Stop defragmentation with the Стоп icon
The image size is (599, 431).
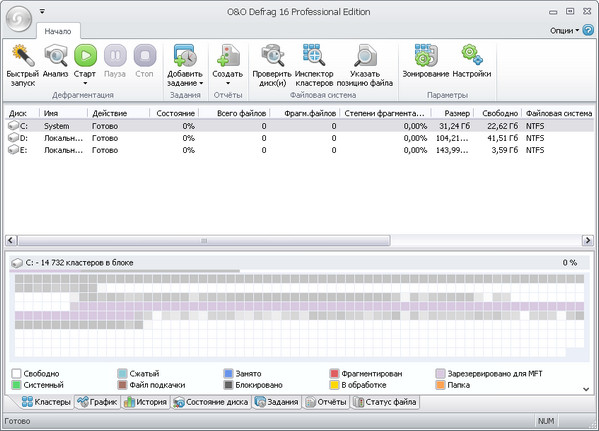click(145, 56)
